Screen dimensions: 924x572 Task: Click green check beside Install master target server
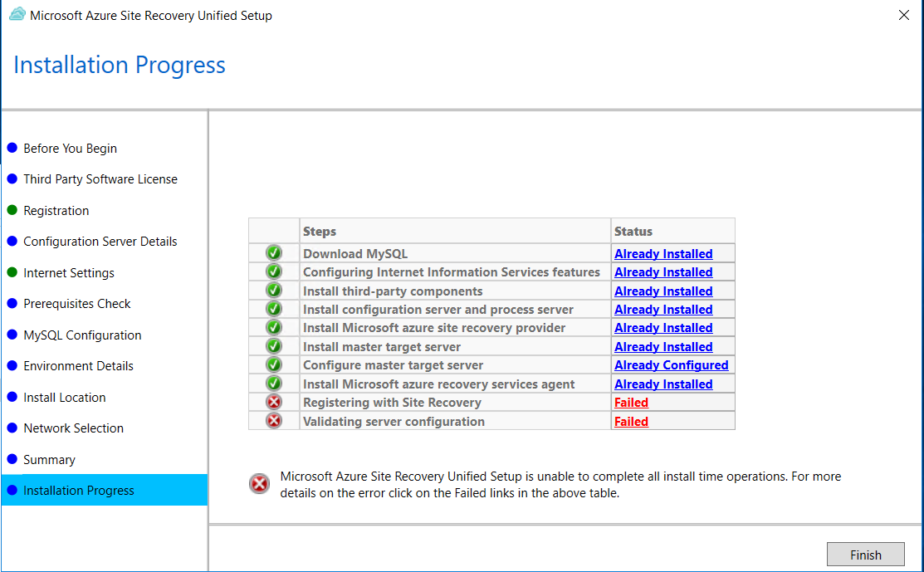pyautogui.click(x=274, y=346)
